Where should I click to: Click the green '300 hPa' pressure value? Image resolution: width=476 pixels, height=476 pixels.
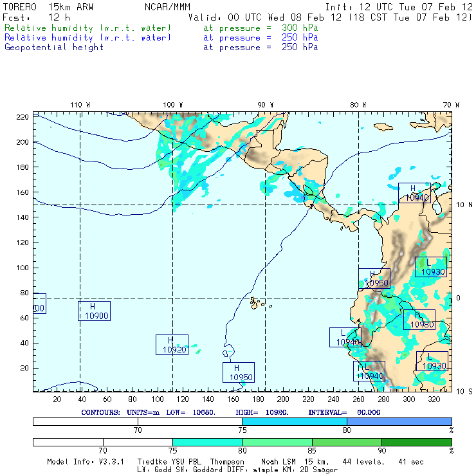300,28
